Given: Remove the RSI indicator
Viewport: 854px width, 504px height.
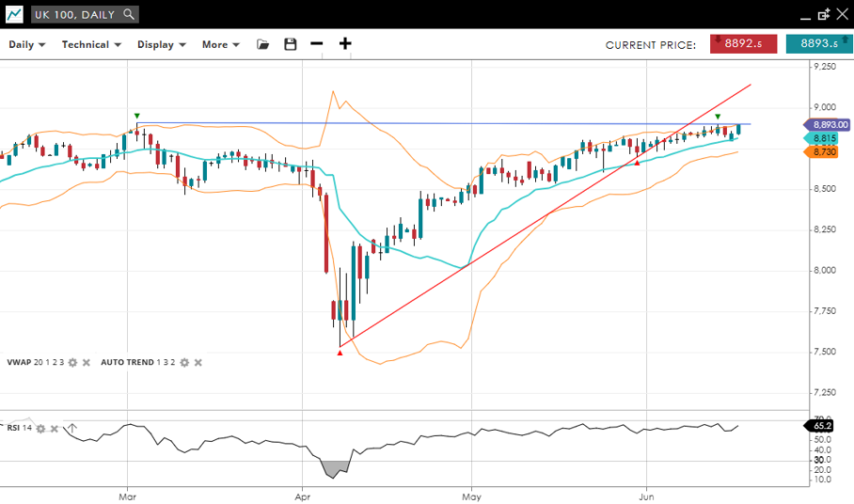Looking at the screenshot, I should (55, 429).
